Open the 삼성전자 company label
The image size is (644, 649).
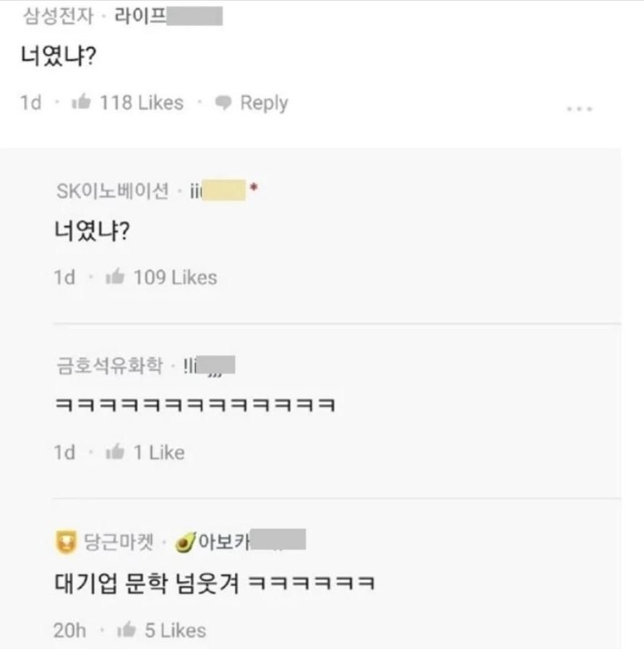pos(58,16)
